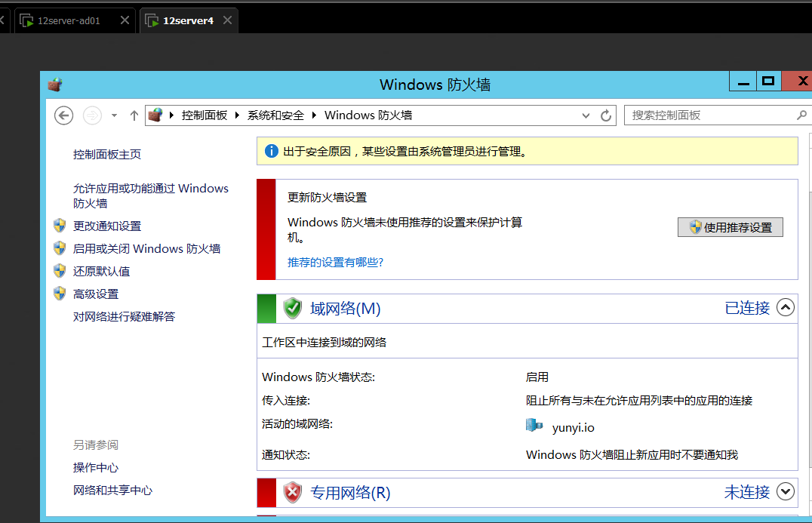Click the back navigation arrow
The height and width of the screenshot is (523, 812).
coord(64,115)
